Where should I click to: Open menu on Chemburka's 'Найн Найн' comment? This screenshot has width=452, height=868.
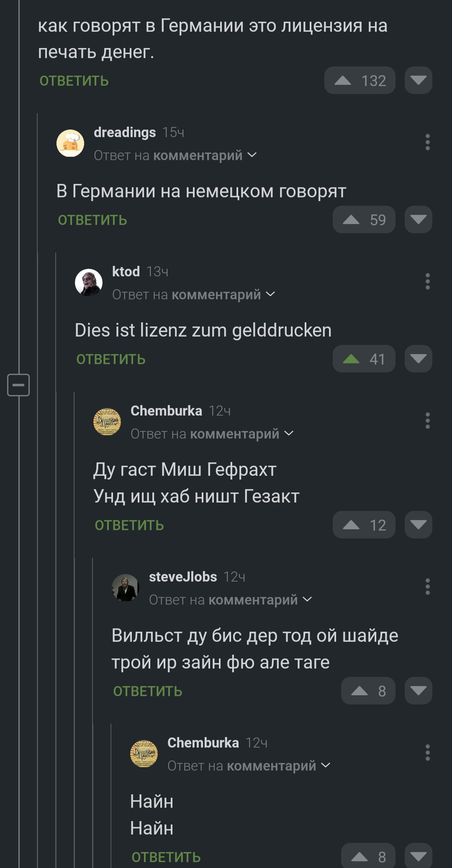[427, 753]
